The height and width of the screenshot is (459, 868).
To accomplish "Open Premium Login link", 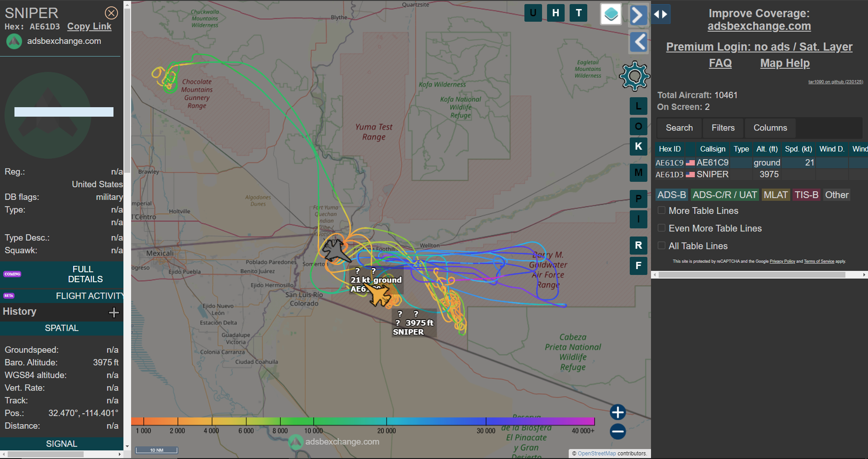I will [759, 47].
